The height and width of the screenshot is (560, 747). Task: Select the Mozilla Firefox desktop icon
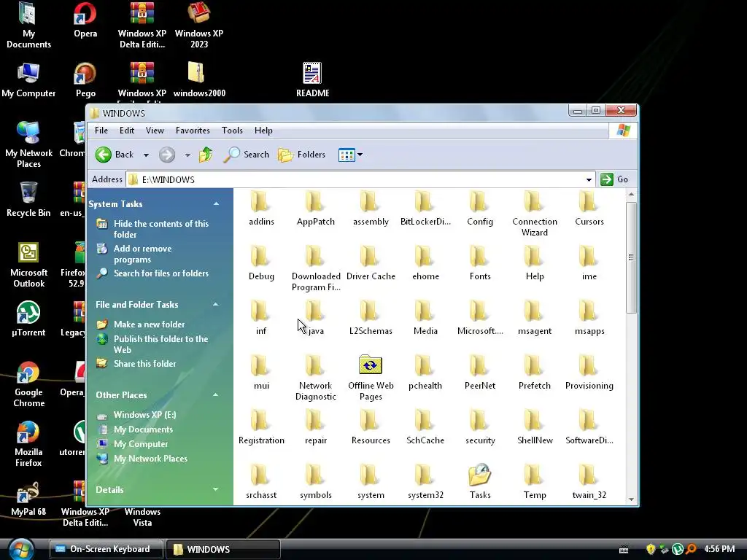pos(28,444)
